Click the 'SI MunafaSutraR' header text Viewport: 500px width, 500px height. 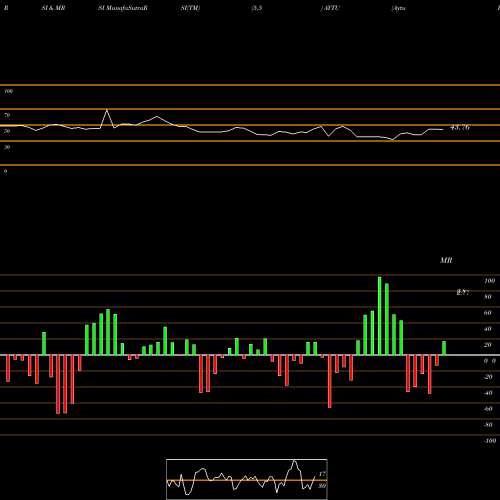coord(123,8)
